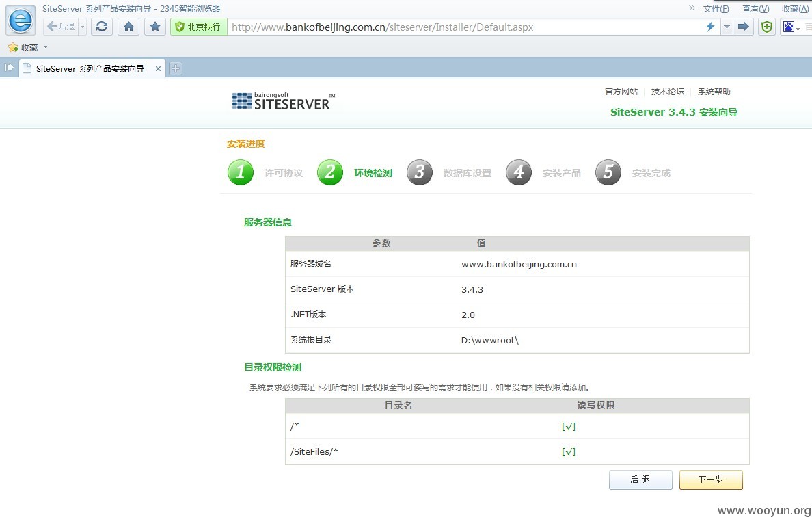Click step 1 circle 许可协议
The width and height of the screenshot is (812, 517).
coord(241,172)
